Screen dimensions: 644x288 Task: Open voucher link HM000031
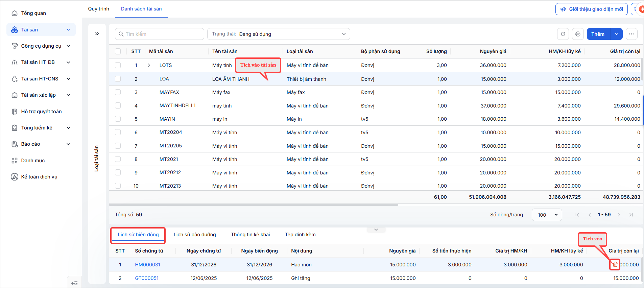tap(148, 265)
